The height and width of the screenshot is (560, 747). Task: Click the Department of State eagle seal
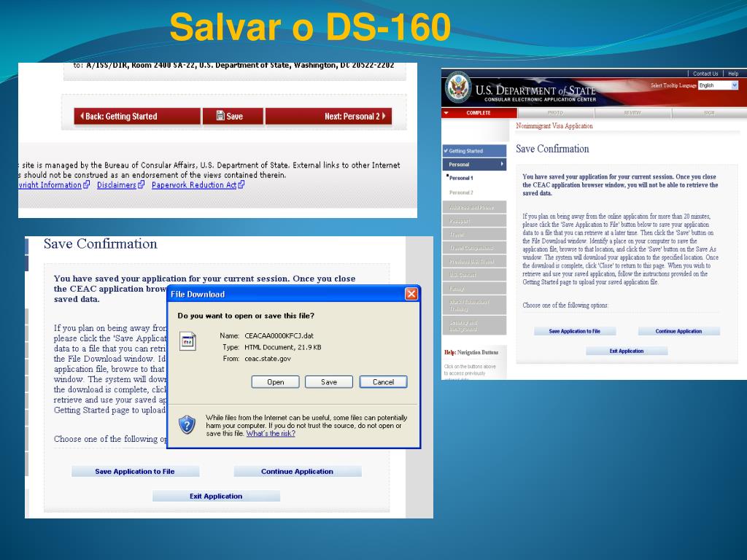coord(458,88)
